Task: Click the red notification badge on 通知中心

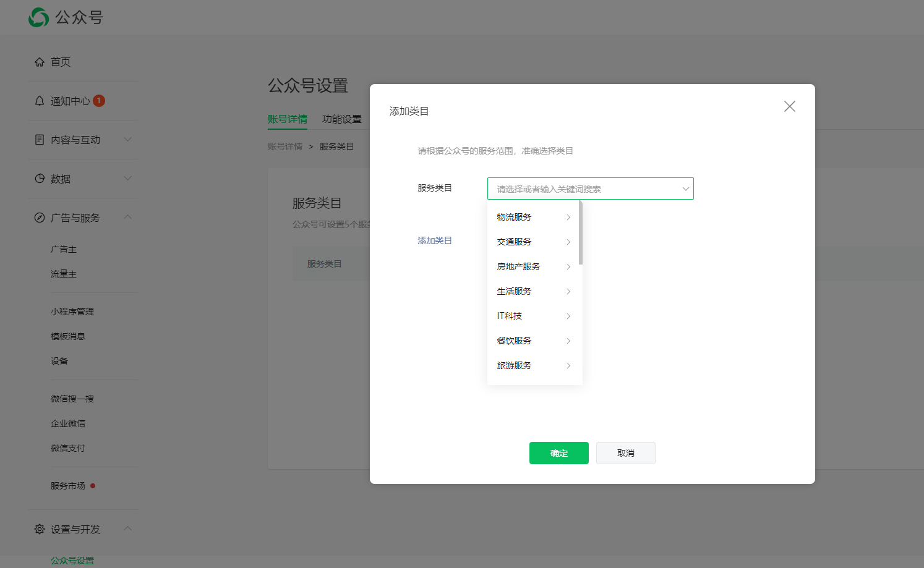Action: tap(99, 101)
